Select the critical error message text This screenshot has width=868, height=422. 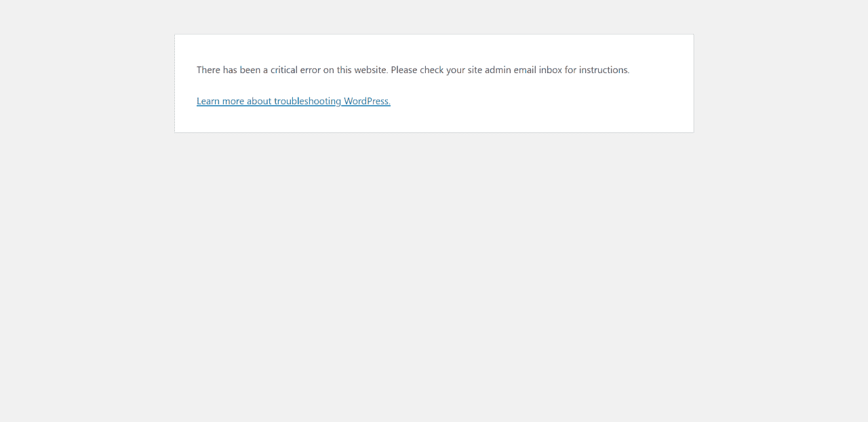(413, 69)
